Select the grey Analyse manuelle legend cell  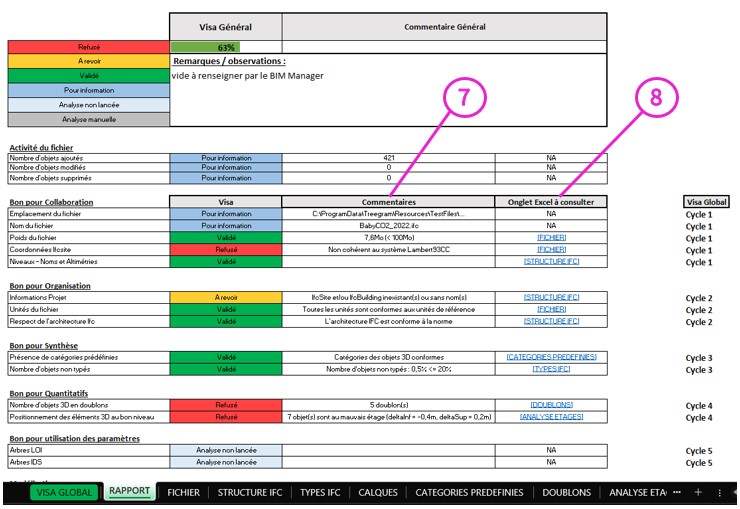[x=89, y=119]
